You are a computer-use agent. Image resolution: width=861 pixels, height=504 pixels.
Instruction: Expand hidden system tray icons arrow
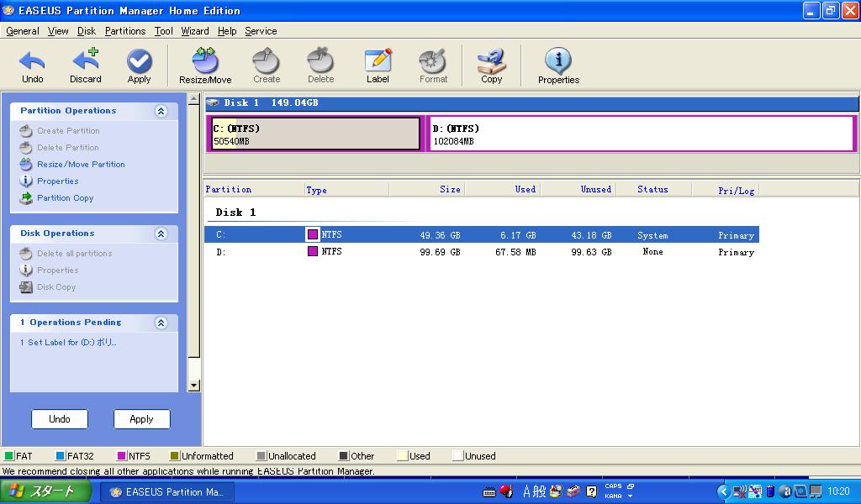722,491
